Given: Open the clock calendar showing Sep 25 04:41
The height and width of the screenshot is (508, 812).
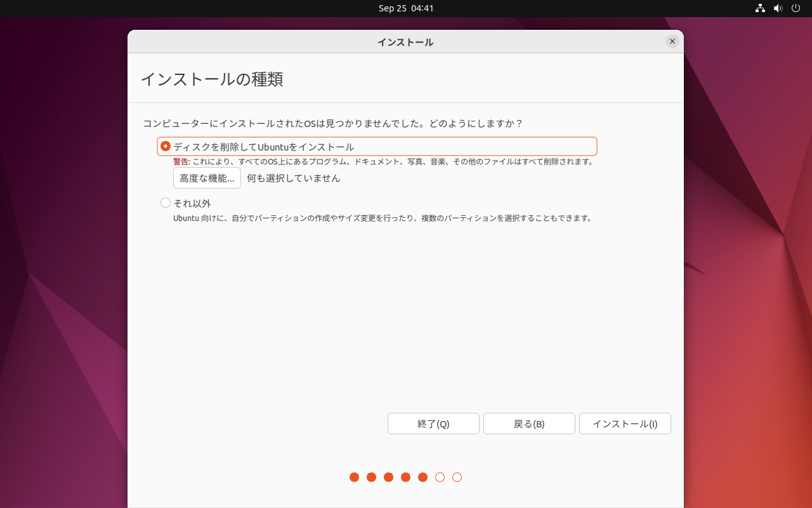Looking at the screenshot, I should click(x=406, y=8).
